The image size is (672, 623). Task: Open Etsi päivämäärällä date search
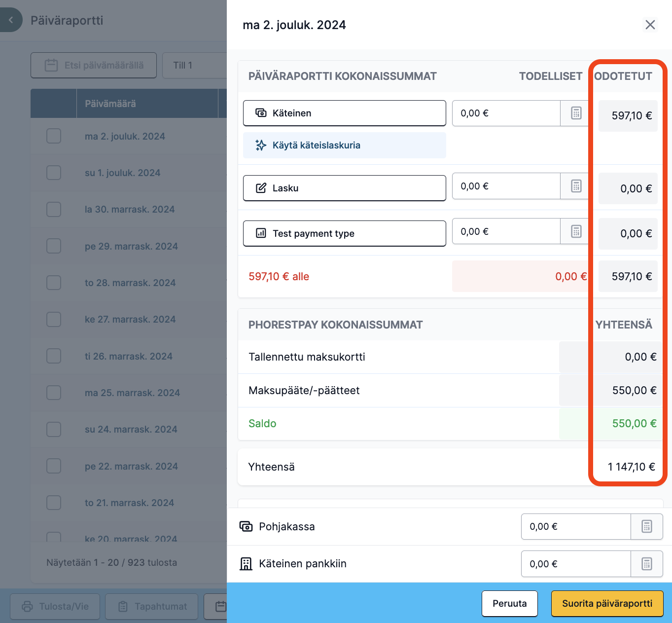click(x=94, y=65)
